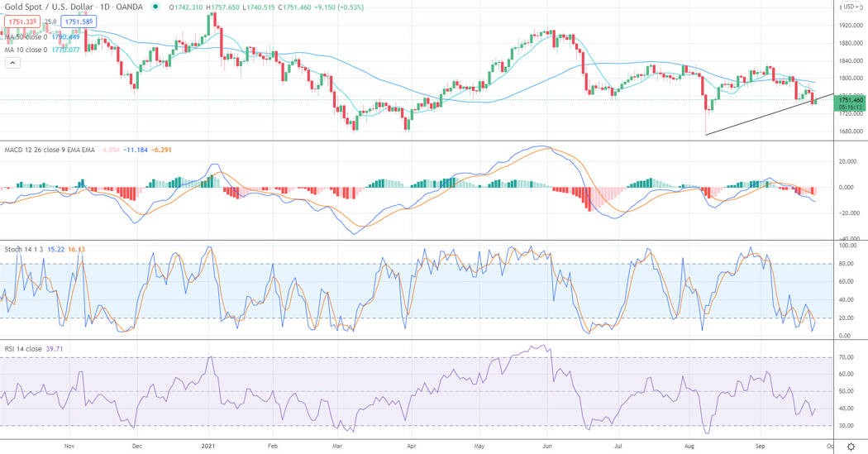Click the C1751.460 close value

294,7
